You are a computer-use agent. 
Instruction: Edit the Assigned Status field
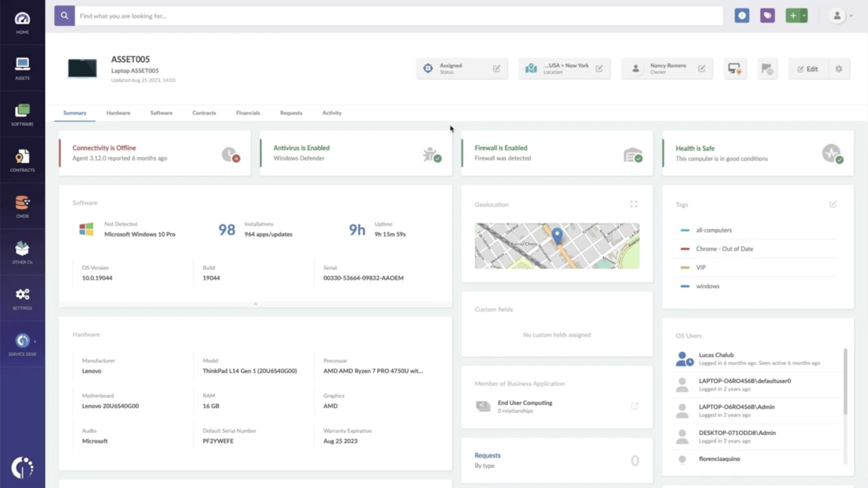coord(498,69)
